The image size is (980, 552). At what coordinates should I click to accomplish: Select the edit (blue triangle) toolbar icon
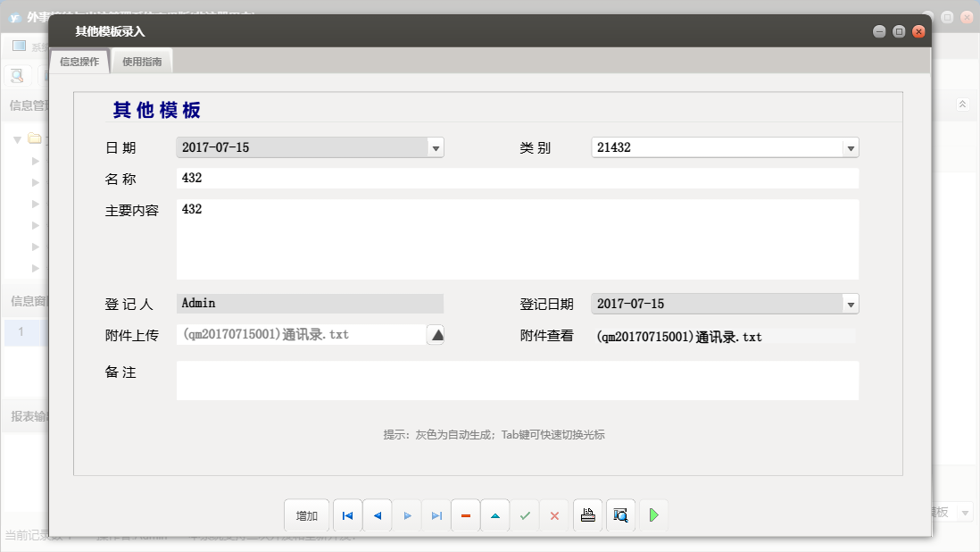click(x=495, y=514)
